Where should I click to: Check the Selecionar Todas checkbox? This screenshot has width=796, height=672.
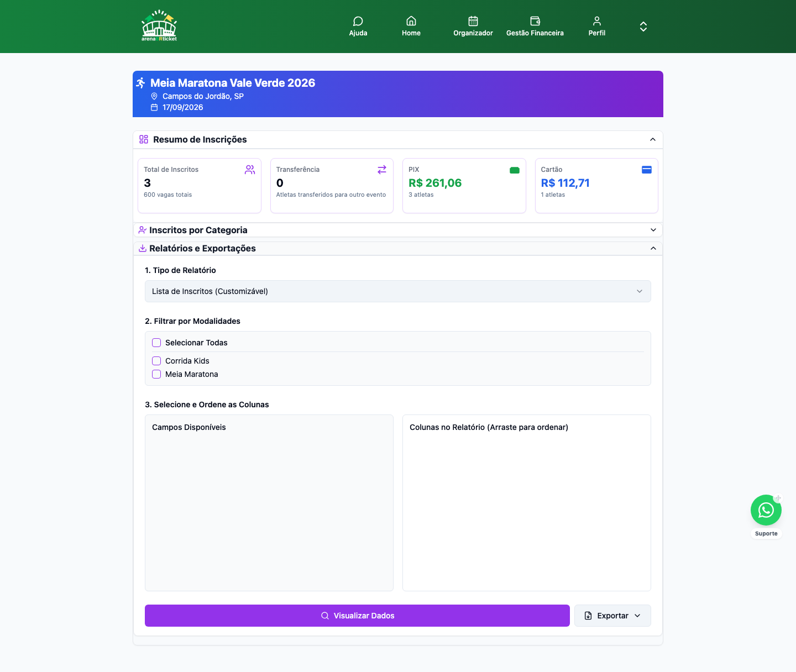(156, 343)
